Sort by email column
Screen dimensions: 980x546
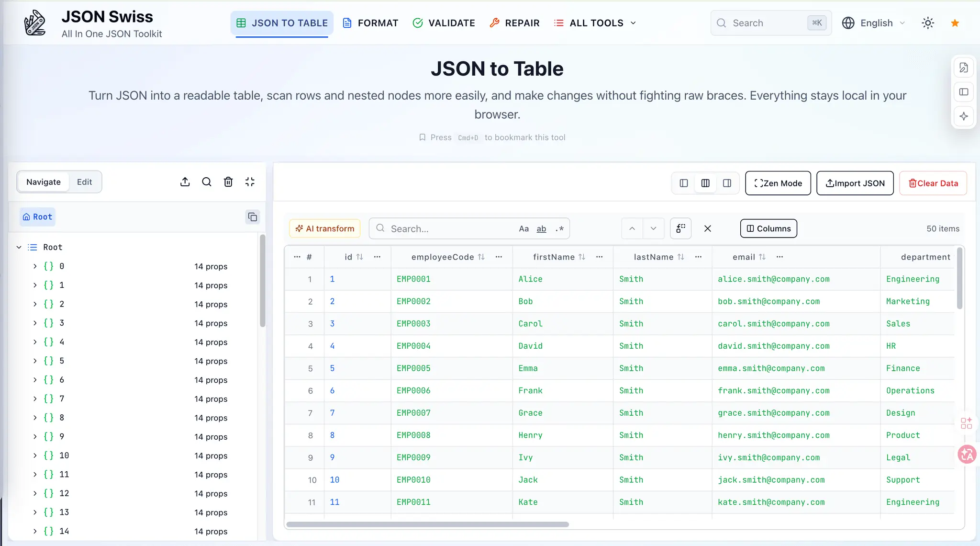(x=762, y=257)
